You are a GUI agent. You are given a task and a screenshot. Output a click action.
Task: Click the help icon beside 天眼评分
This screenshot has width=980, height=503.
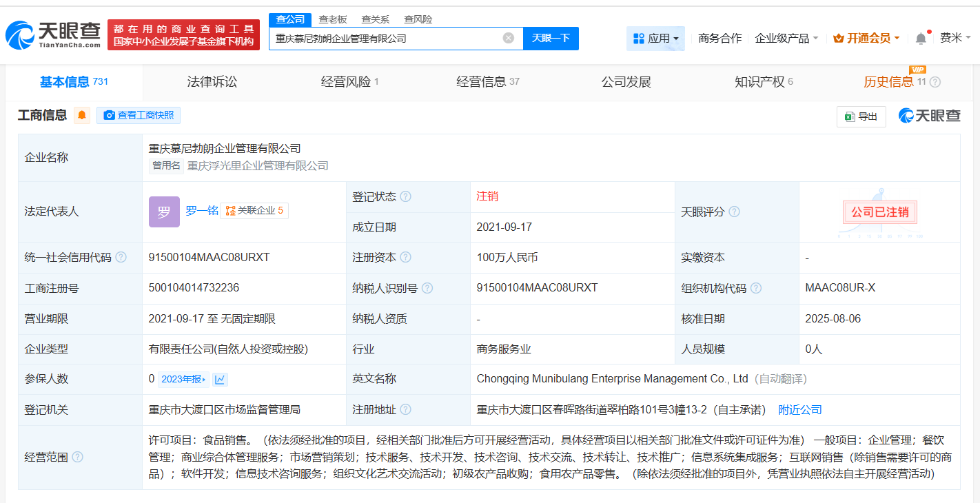pyautogui.click(x=733, y=212)
